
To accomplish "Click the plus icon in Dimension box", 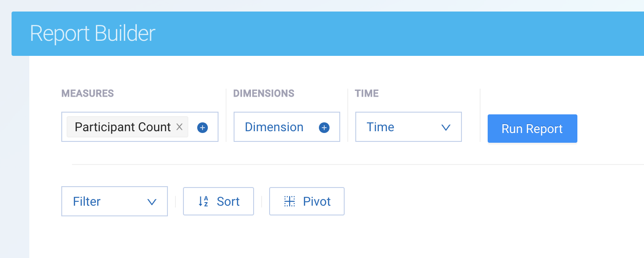I will point(324,128).
